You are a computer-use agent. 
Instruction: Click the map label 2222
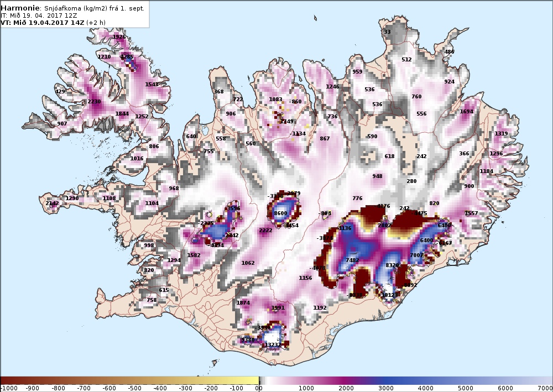click(265, 230)
